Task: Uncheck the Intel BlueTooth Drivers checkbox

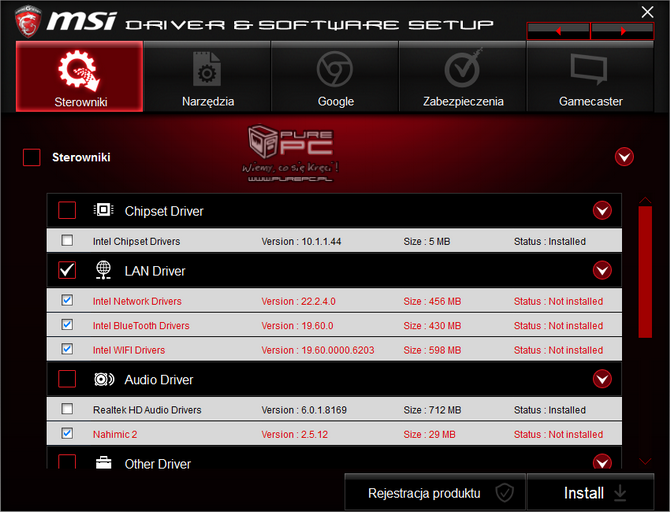Action: [x=67, y=325]
